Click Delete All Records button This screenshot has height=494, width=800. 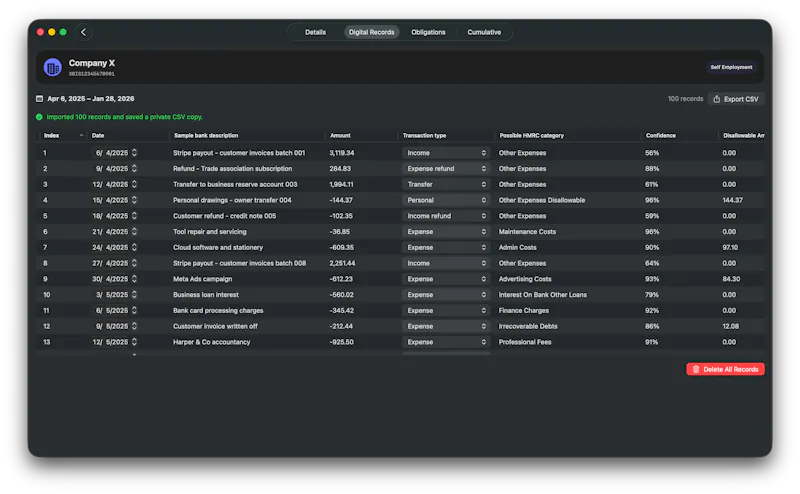point(725,369)
